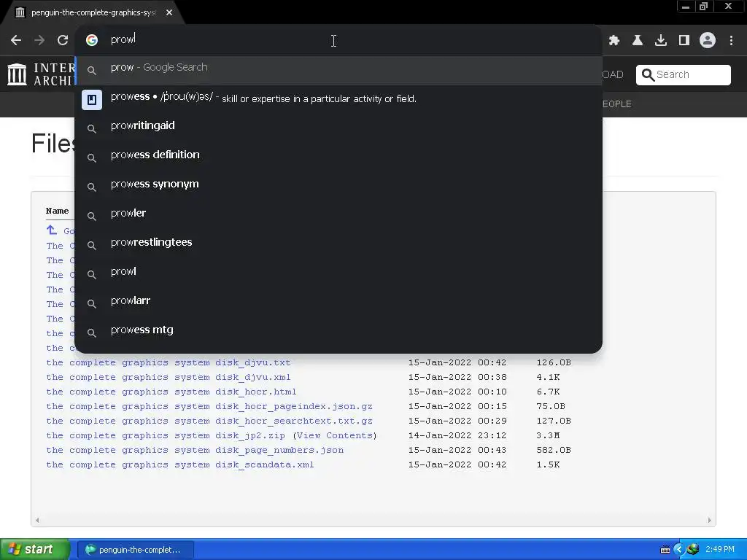Click the 3.3M size of jp2.zip
747x560 pixels.
point(548,436)
